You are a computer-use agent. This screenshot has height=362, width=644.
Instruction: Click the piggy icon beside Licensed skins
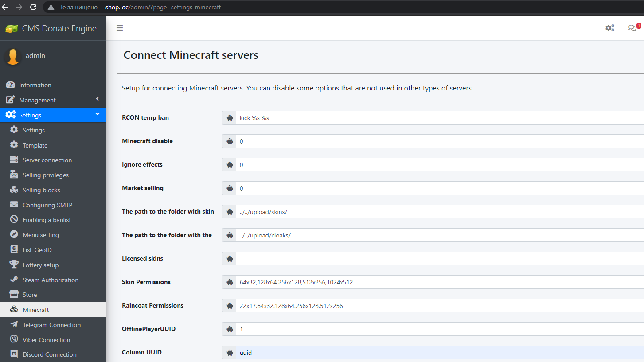coord(230,259)
